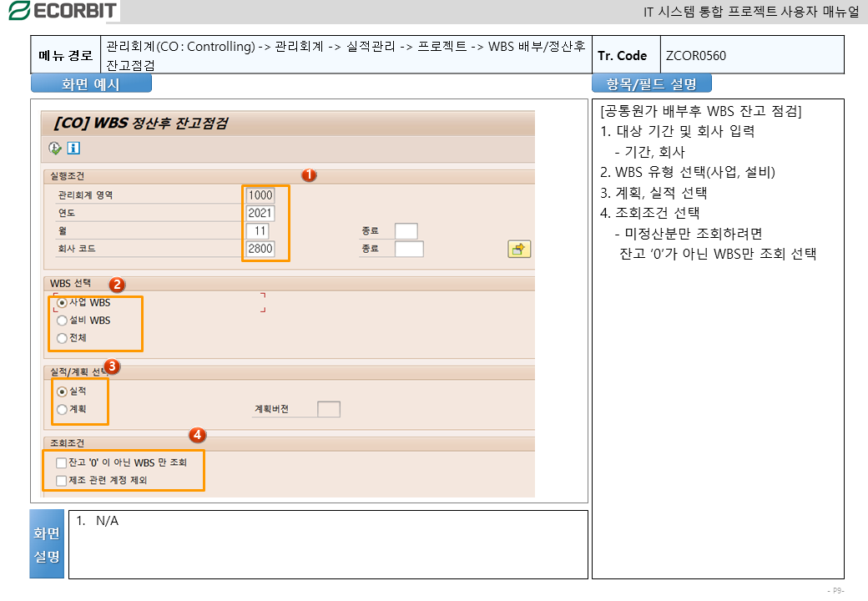Select the 사업 WBS radio button
This screenshot has height=601, width=868.
click(62, 303)
